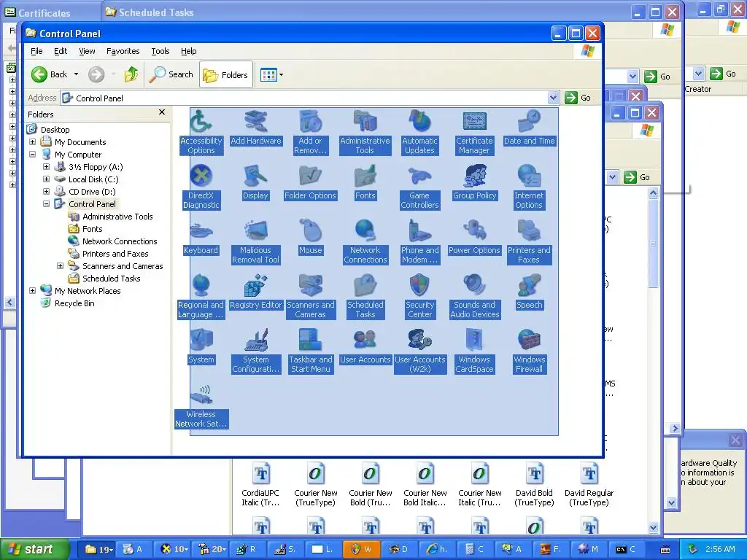Viewport: 747px width, 560px height.
Task: Expand My Documents tree node
Action: coord(32,142)
